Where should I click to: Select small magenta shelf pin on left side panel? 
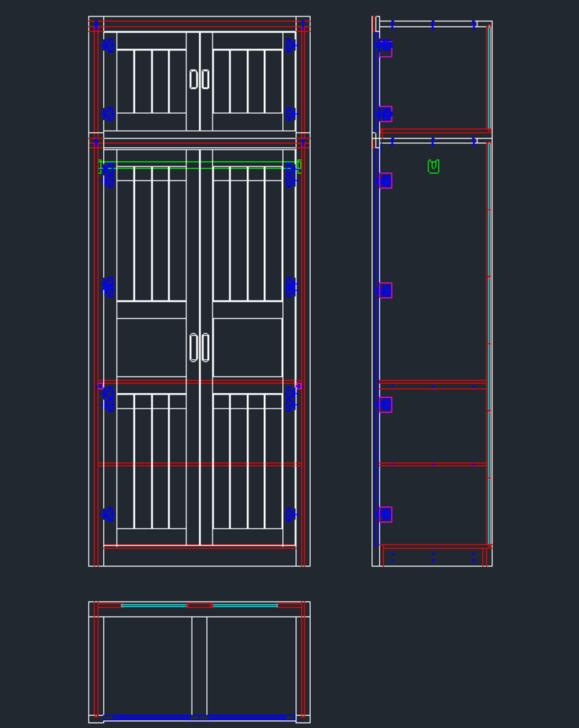pyautogui.click(x=100, y=385)
